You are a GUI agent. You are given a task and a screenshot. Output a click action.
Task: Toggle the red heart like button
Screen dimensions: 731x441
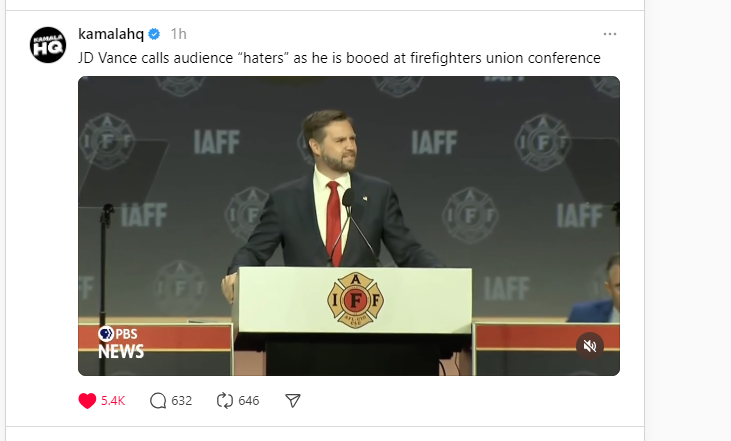pyautogui.click(x=87, y=400)
